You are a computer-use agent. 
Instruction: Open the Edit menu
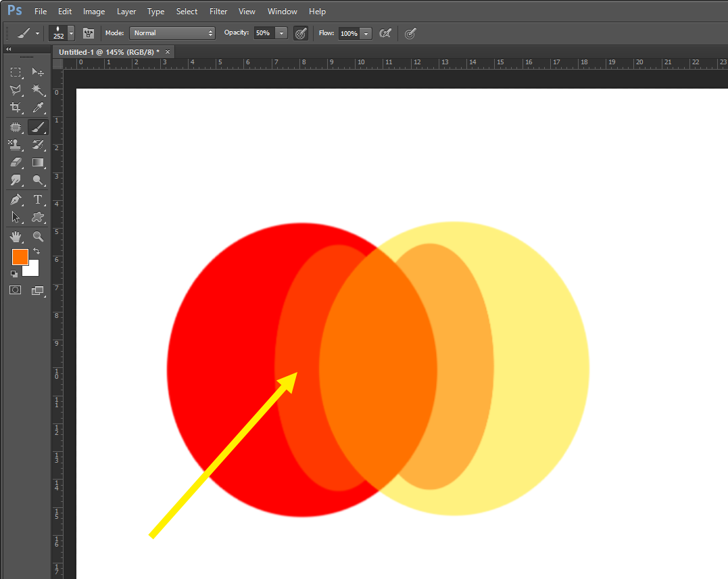[x=64, y=11]
